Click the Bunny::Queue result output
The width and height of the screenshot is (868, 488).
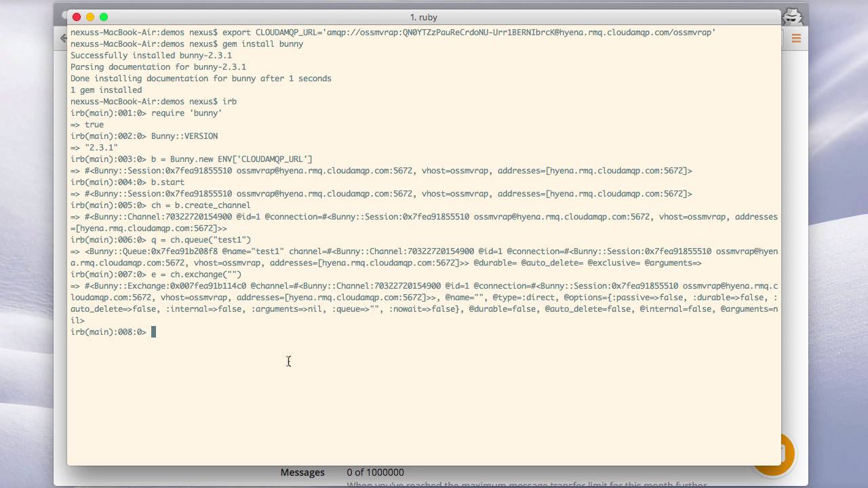[x=424, y=257]
